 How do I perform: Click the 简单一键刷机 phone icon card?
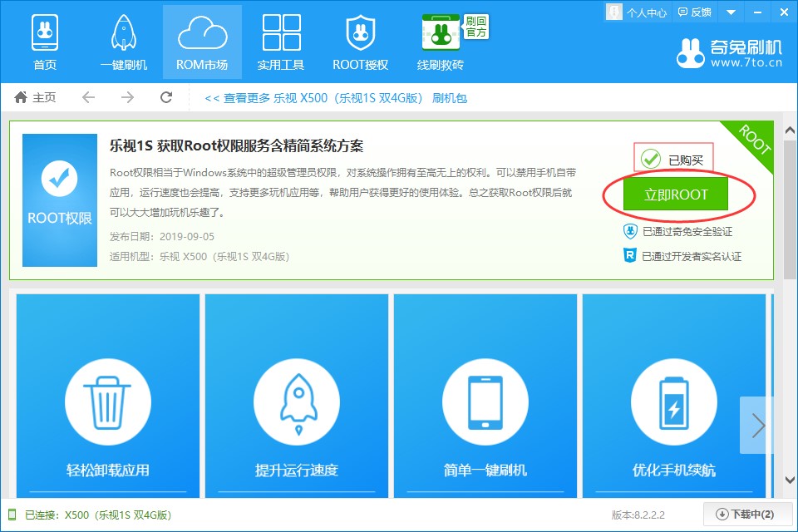485,396
